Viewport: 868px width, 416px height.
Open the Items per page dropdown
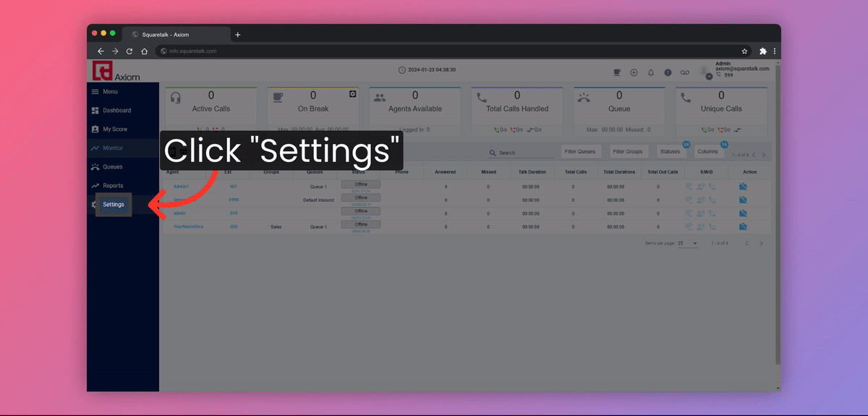point(688,243)
